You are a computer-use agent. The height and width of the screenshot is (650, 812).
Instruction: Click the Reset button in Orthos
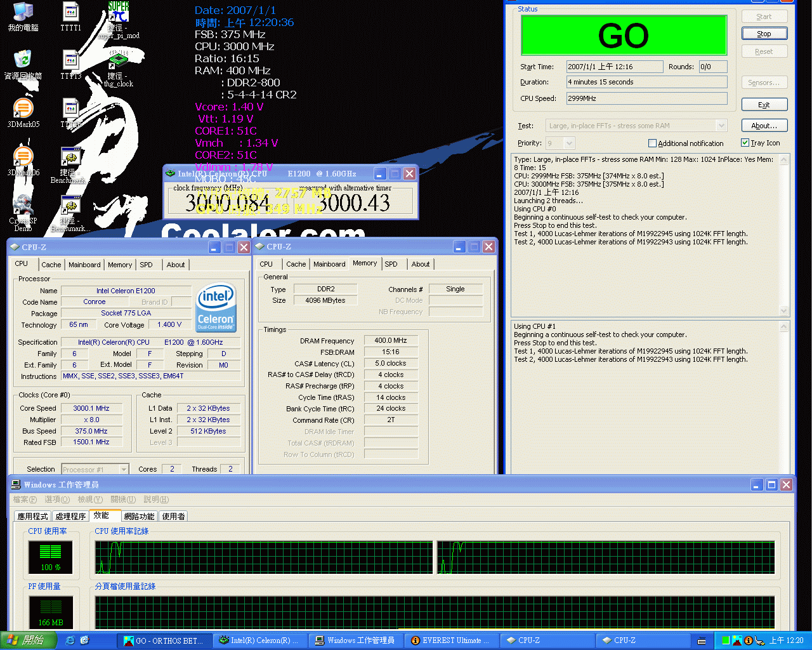(x=764, y=51)
